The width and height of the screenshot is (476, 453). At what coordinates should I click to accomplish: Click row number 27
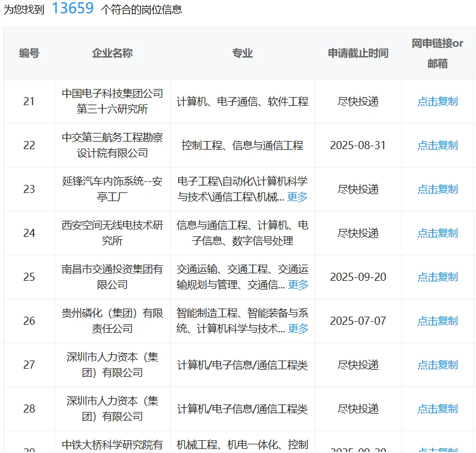click(29, 365)
